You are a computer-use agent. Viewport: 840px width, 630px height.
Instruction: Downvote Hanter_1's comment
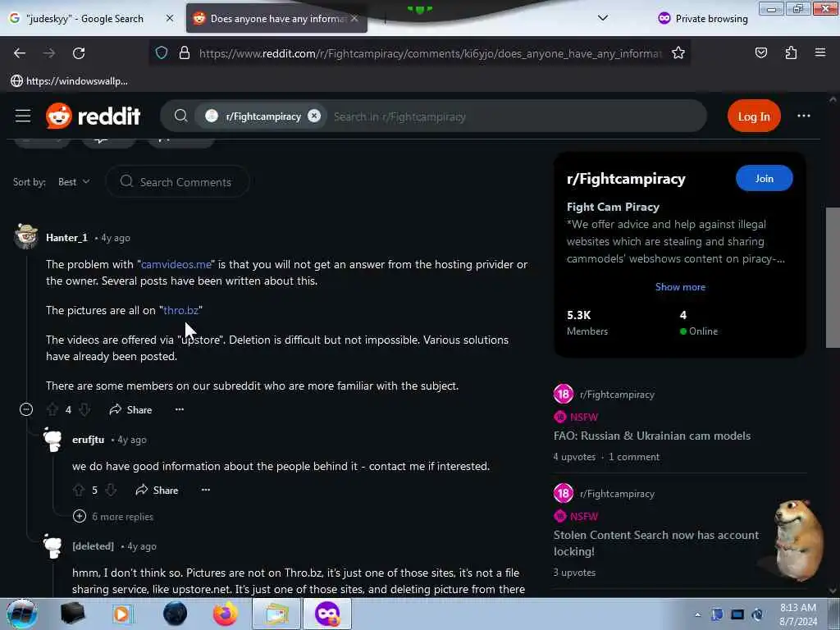pos(84,410)
